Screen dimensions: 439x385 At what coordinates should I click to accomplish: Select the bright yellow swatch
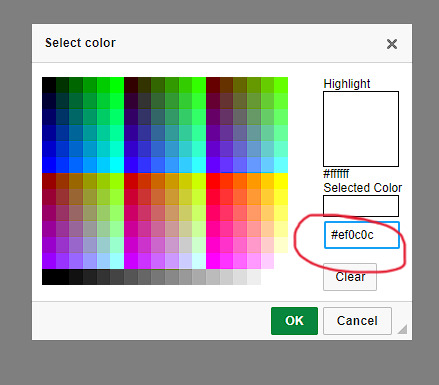[281, 181]
